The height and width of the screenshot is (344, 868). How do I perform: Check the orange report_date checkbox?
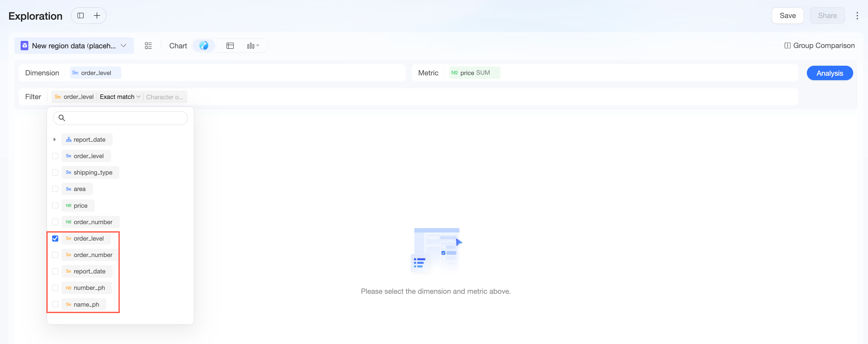pyautogui.click(x=55, y=272)
